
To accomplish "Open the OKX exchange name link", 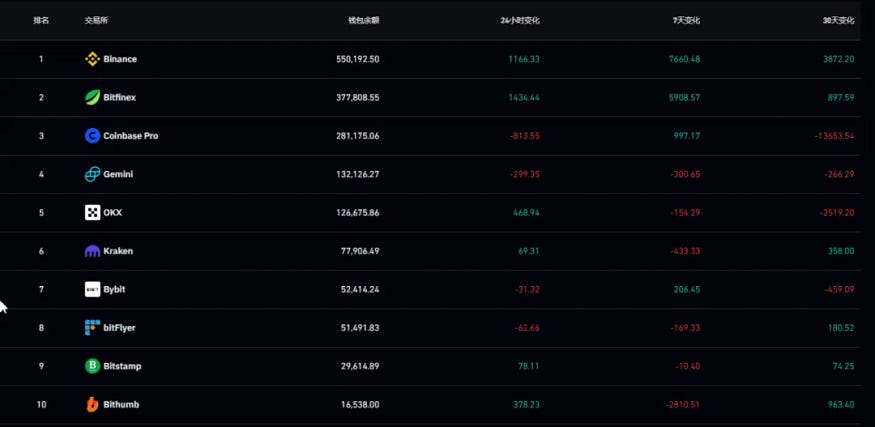I will 113,213.
